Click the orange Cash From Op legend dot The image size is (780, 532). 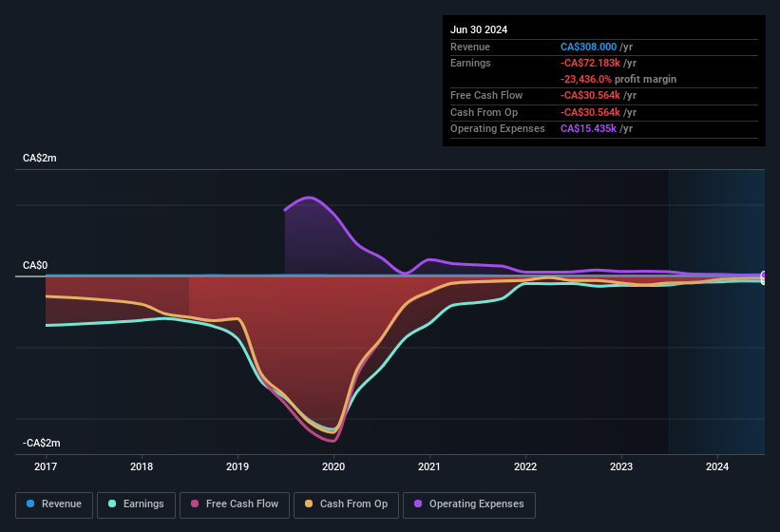tap(309, 503)
